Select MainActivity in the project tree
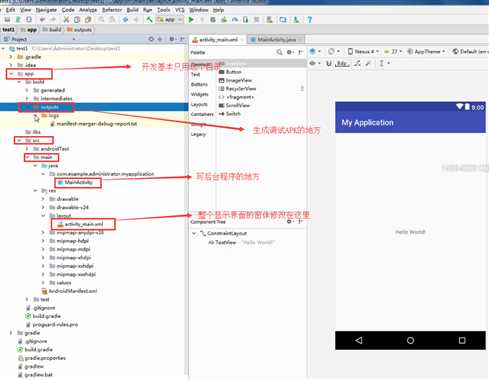Screen dimensions: 489x380 (75, 182)
